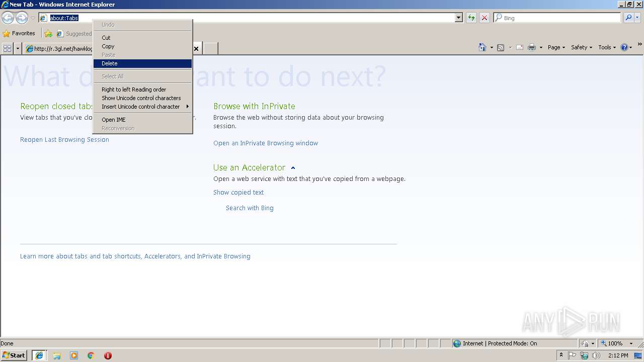Expand the address bar autocomplete dropdown arrow

coord(458,18)
